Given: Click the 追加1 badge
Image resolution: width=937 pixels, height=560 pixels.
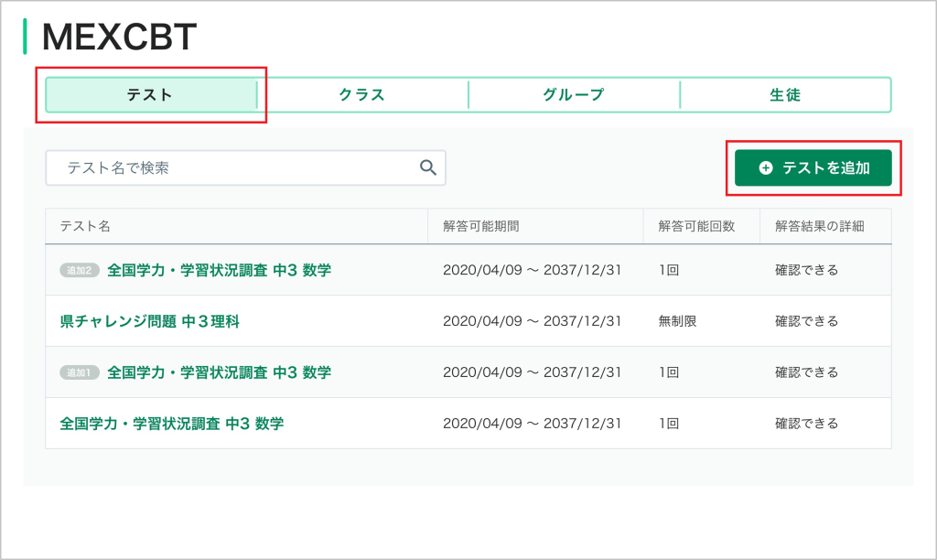Looking at the screenshot, I should (x=80, y=373).
